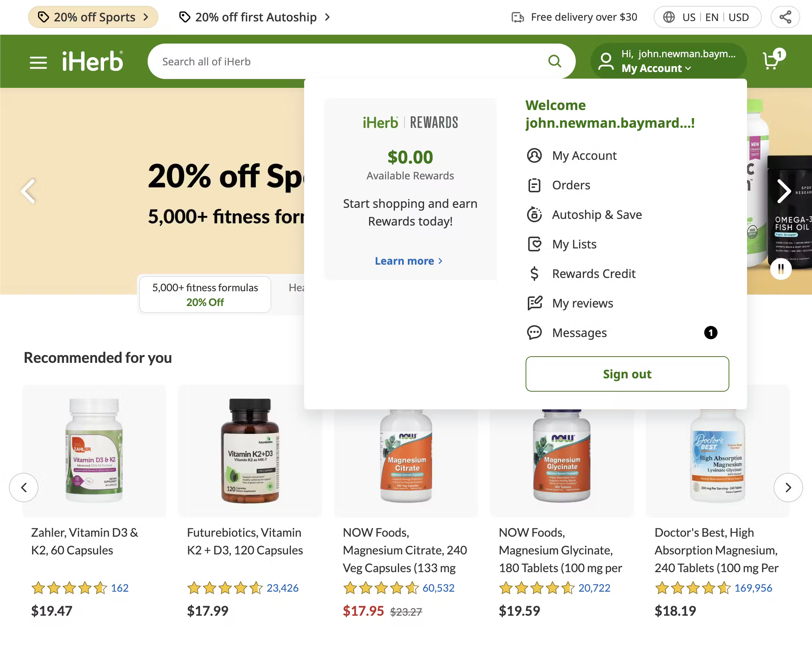Open the shopping cart
This screenshot has height=660, width=812.
coord(771,61)
